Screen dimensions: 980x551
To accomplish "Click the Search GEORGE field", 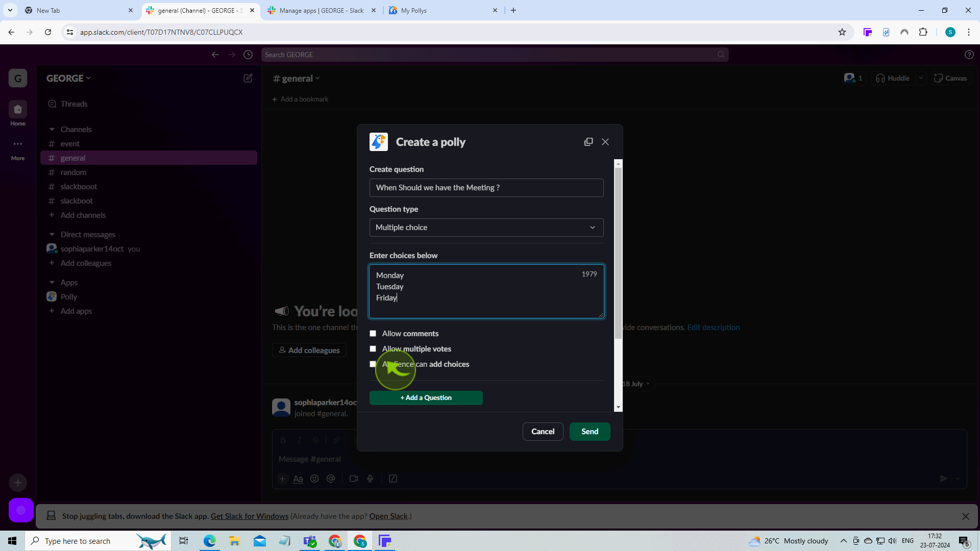I will coord(495,55).
